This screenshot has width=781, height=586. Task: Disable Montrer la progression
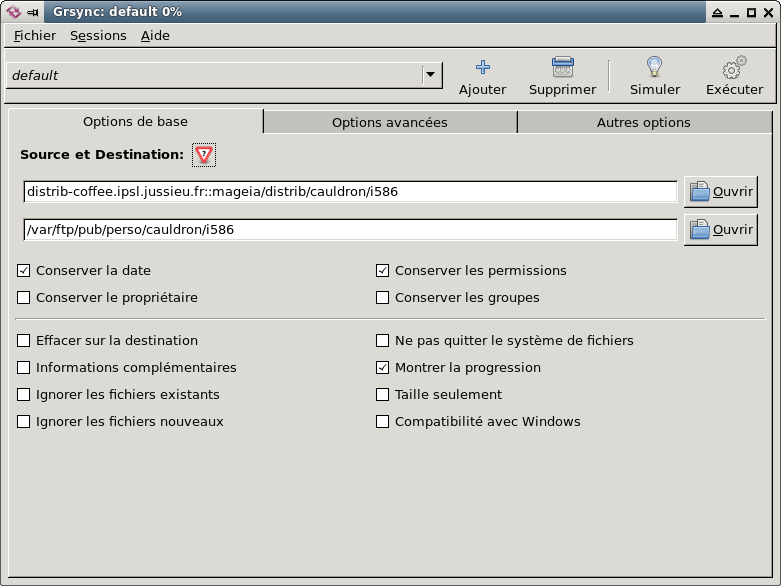[382, 367]
